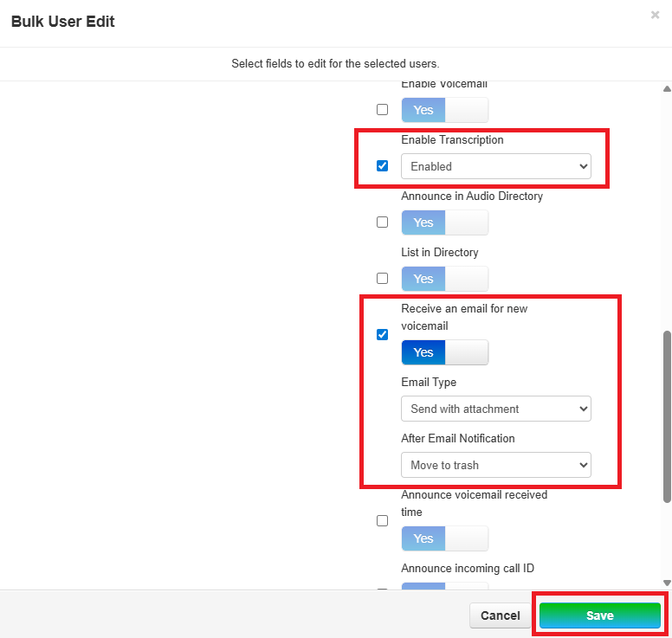Expand the Email Type dropdown

pos(495,409)
